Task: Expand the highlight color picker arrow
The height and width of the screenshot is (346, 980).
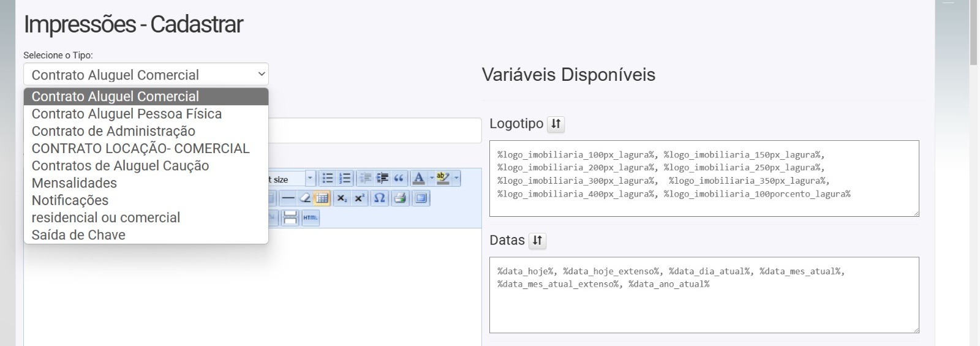Action: (x=456, y=178)
